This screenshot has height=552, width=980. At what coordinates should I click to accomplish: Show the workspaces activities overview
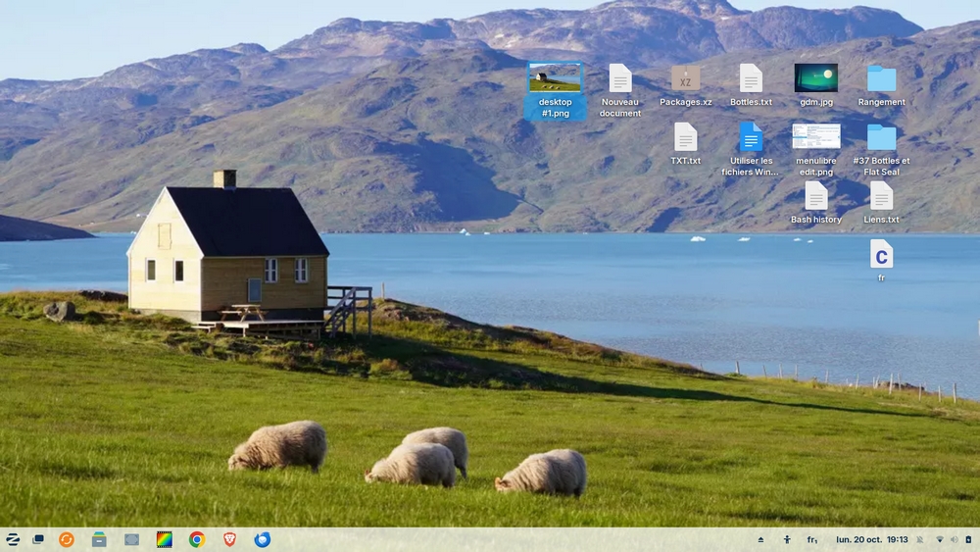(38, 539)
